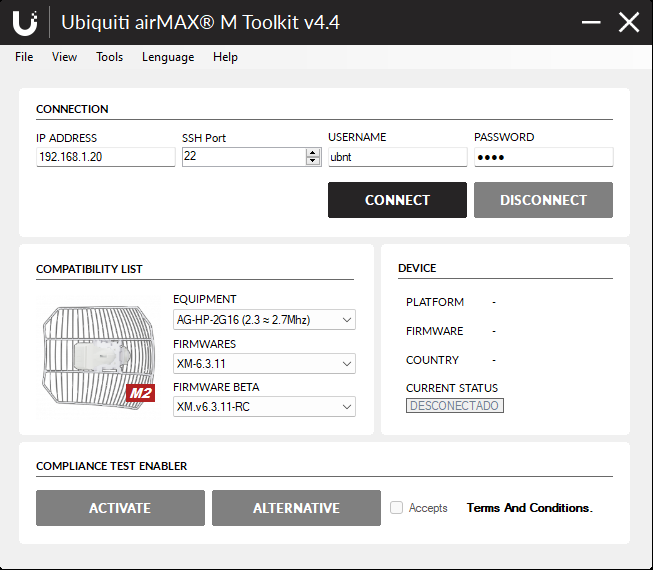Click the COUNTRY label in Device panel
Screen dimensions: 653x570
[432, 360]
